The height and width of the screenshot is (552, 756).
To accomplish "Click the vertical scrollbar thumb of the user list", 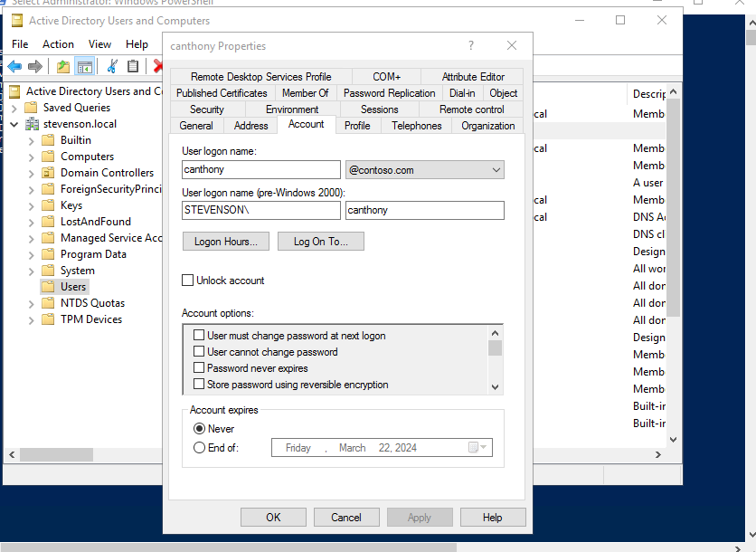I will pos(673,207).
